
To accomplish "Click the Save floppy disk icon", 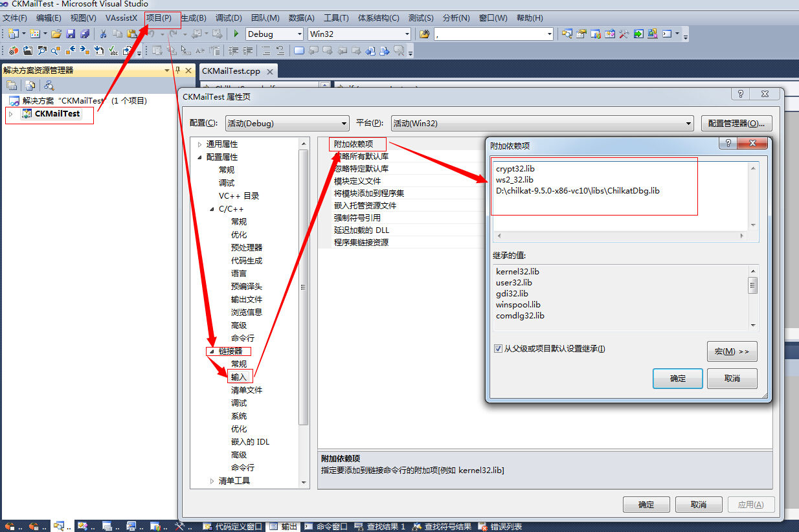I will (71, 34).
